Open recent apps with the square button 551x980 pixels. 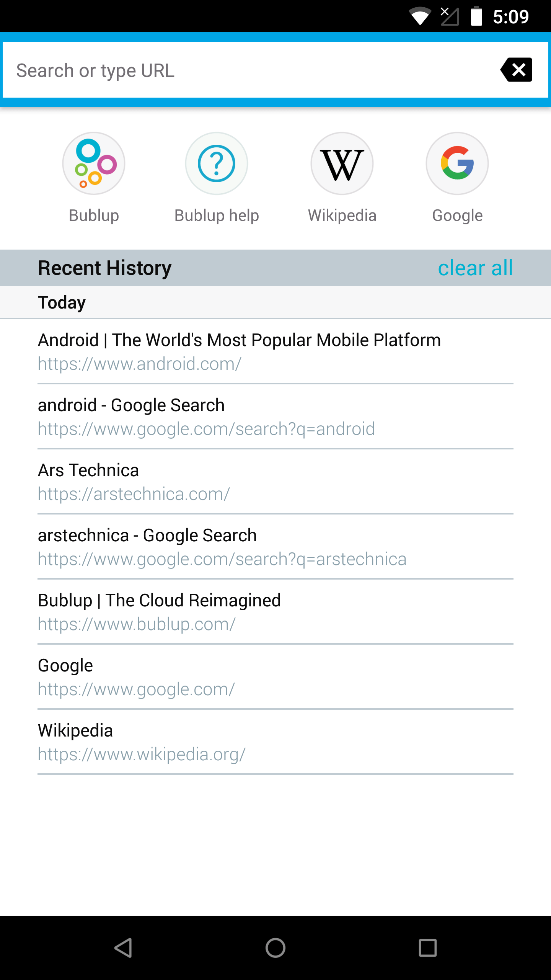coord(427,948)
